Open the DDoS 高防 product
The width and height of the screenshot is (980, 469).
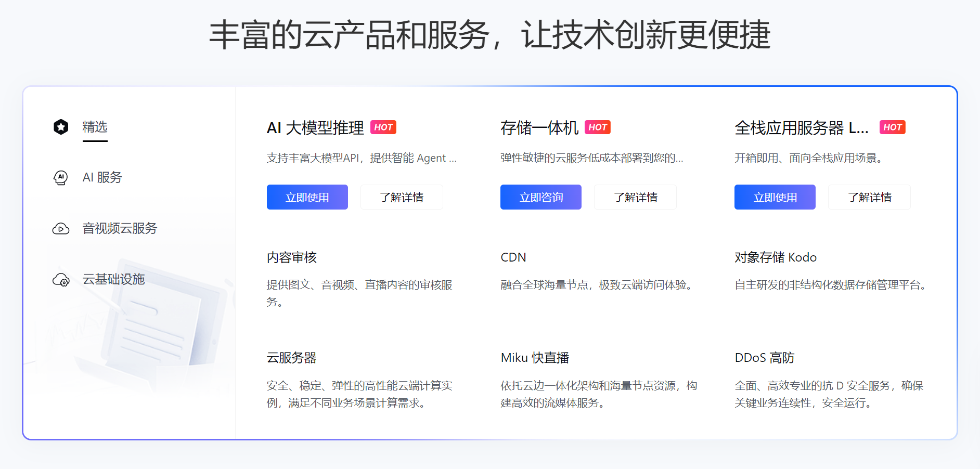[764, 358]
